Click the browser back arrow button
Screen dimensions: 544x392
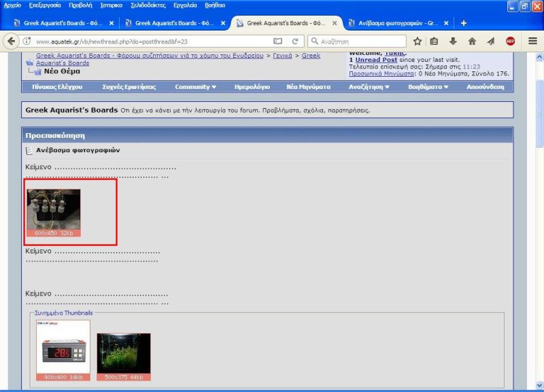[x=11, y=41]
